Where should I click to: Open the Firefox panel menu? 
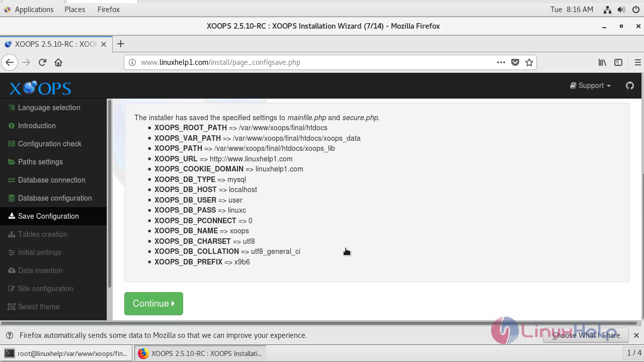pos(109,10)
